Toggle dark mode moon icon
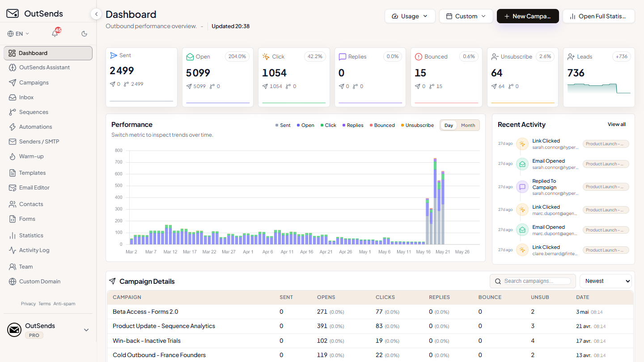The width and height of the screenshot is (644, 362). (x=84, y=34)
